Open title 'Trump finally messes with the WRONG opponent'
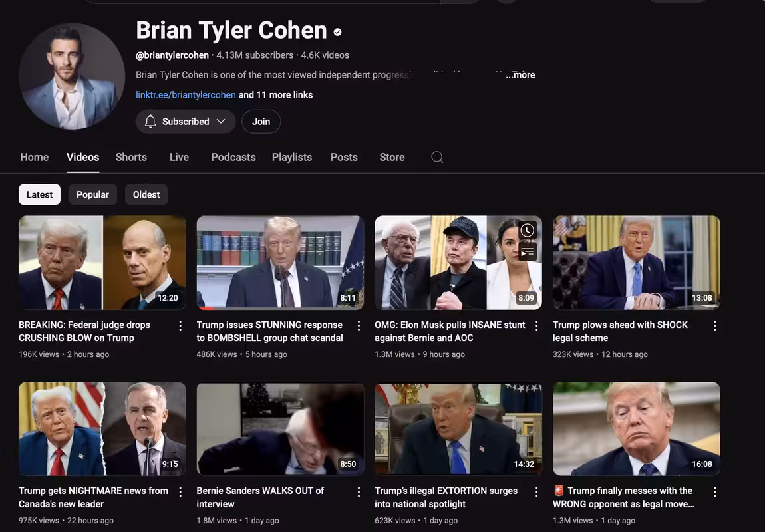Viewport: 765px width, 532px height. click(623, 498)
